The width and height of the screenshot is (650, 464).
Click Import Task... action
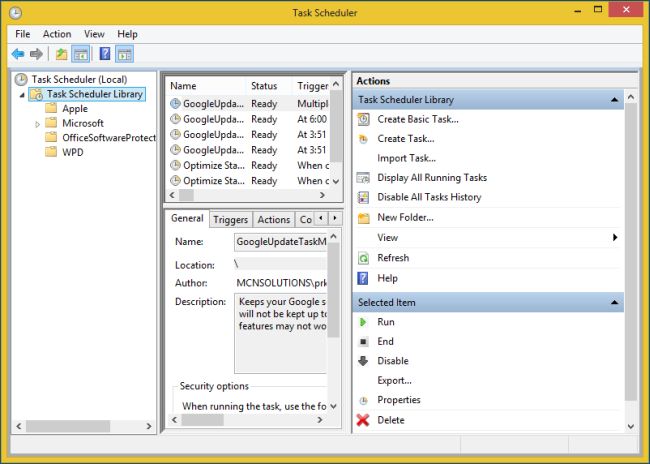[x=406, y=158]
